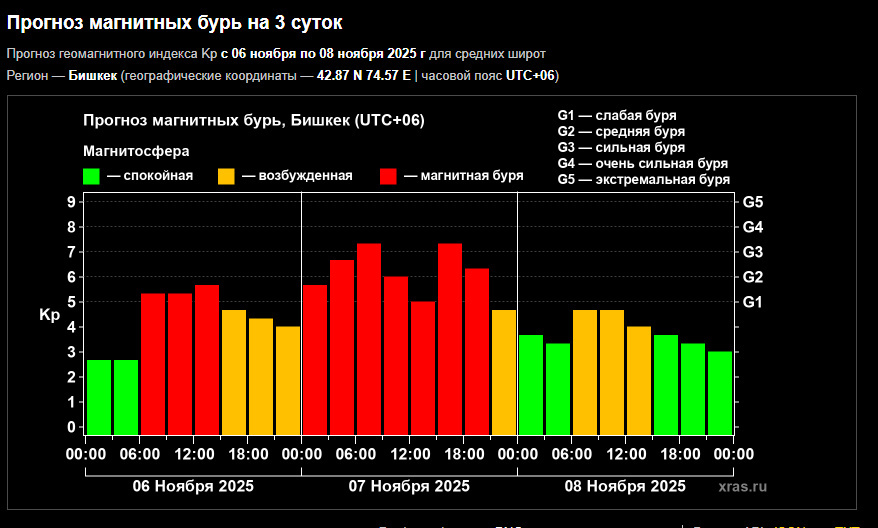Click the '08 Ноября 2025' date label

[625, 487]
